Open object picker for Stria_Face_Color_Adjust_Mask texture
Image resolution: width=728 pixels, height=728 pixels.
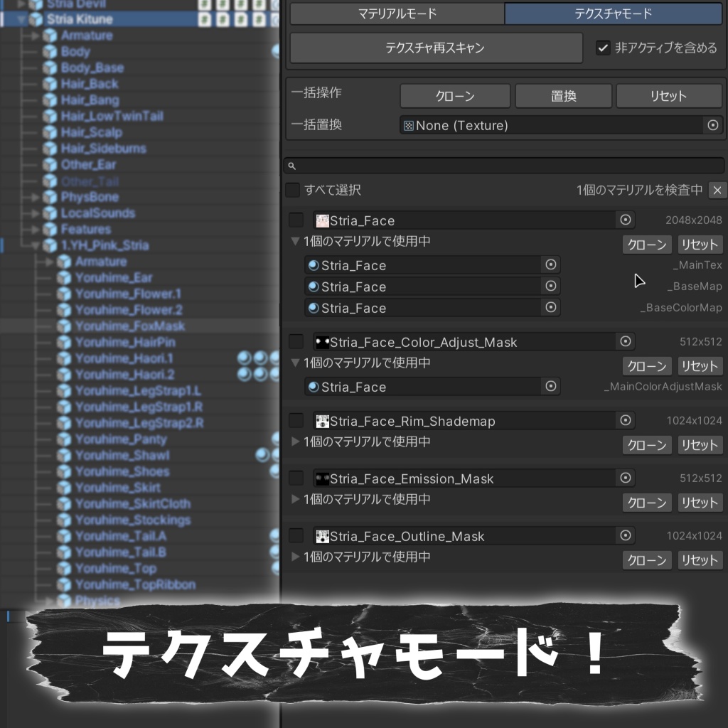(x=625, y=342)
